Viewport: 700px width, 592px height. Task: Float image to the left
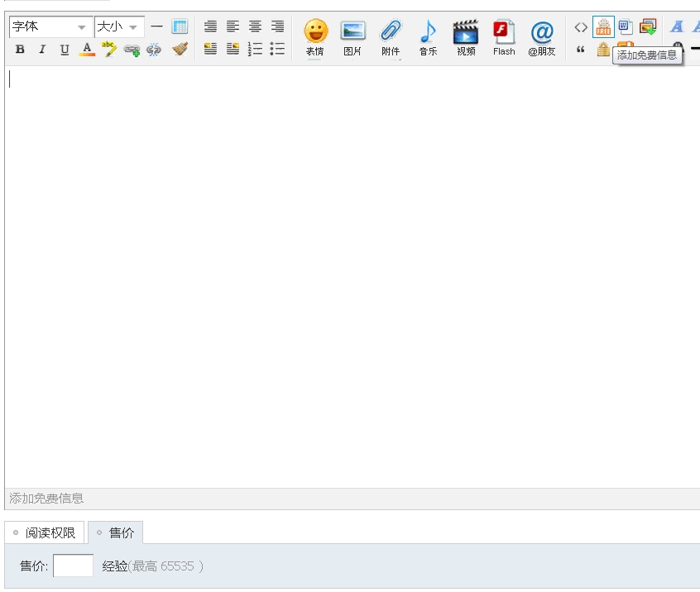(210, 49)
